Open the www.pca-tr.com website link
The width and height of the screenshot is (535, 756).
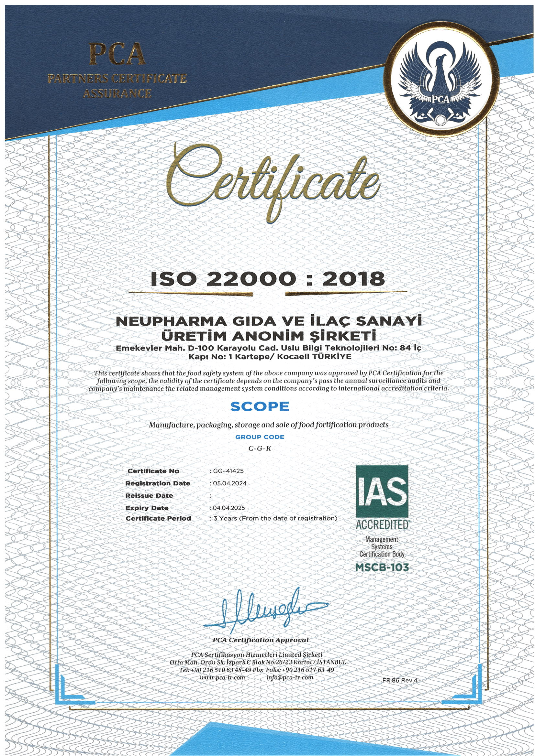pos(222,677)
